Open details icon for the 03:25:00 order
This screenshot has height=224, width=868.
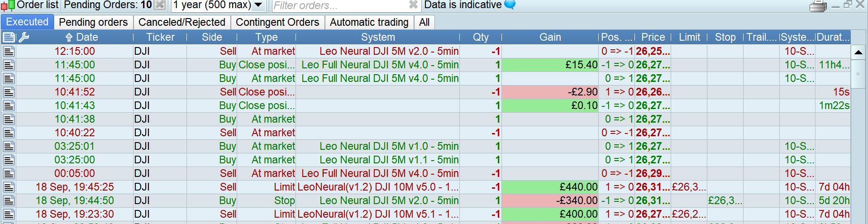(x=9, y=160)
